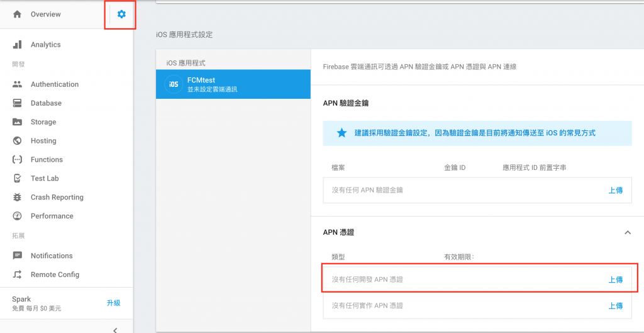Go to Hosting

pyautogui.click(x=43, y=140)
